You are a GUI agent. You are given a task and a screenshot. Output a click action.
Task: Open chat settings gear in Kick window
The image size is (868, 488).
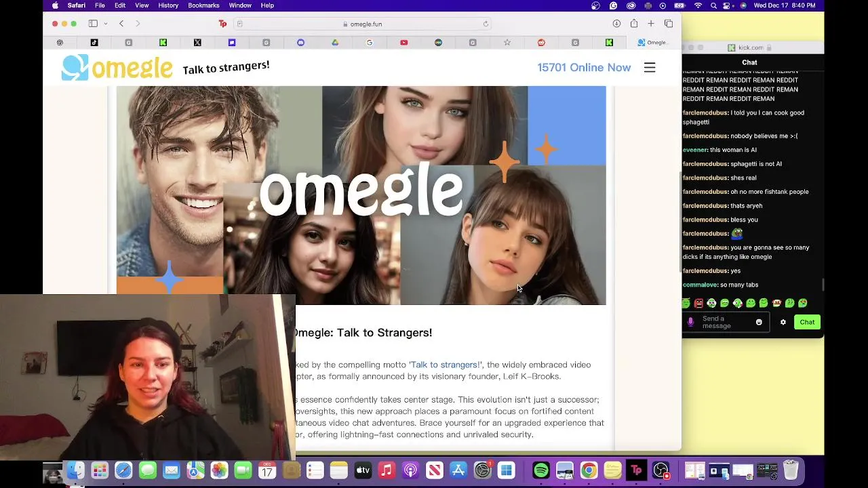click(783, 322)
